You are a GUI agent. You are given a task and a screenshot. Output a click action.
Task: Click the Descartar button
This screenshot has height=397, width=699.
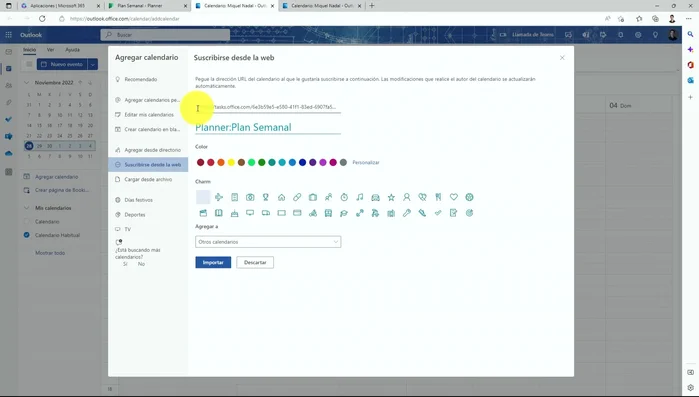click(x=255, y=262)
